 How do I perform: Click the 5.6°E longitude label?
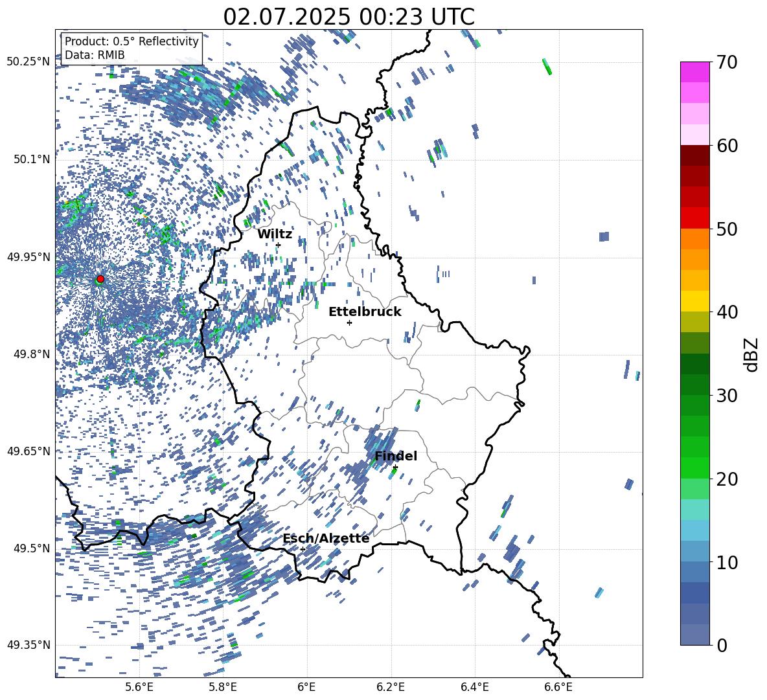(x=139, y=687)
